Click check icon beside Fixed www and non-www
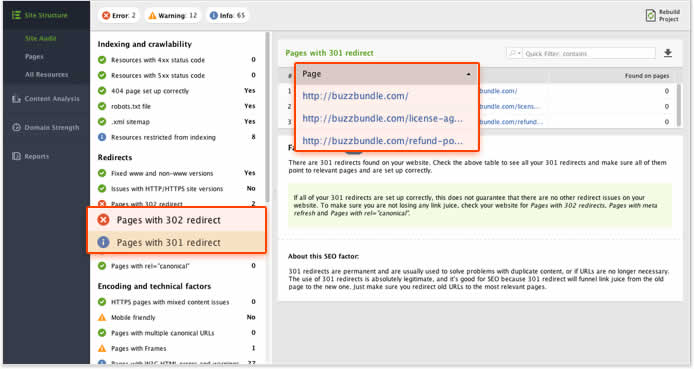Viewport: 694px width, 369px height. pyautogui.click(x=102, y=173)
